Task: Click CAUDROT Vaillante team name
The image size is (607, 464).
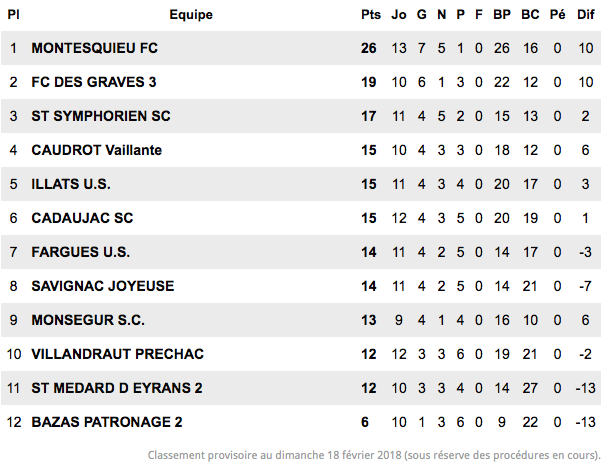Action: click(96, 150)
